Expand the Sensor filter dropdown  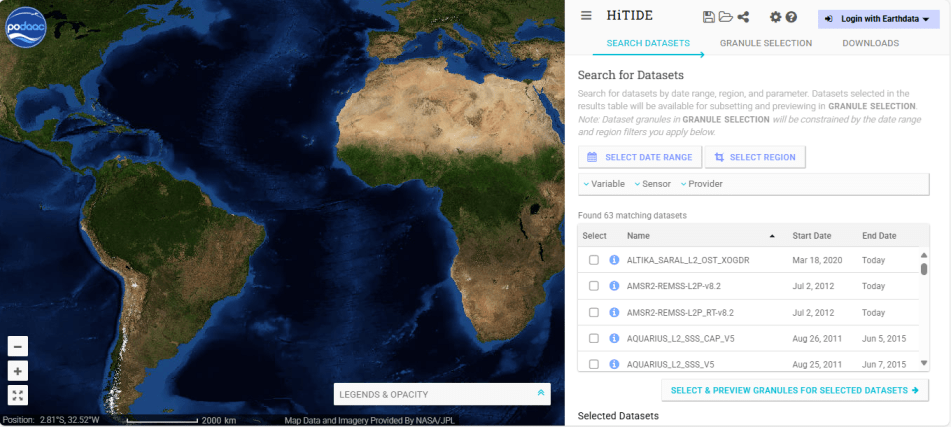(x=652, y=184)
